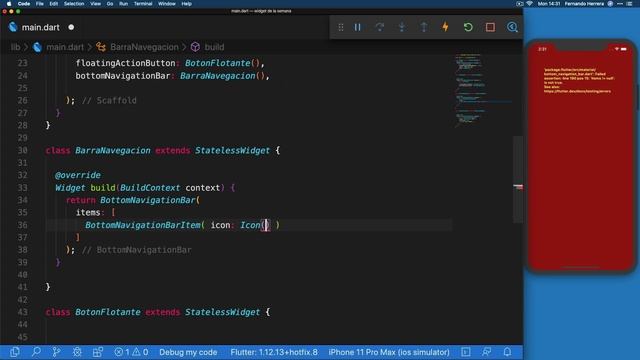This screenshot has width=640, height=360.
Task: Click the code minimap preview
Action: coord(482,90)
